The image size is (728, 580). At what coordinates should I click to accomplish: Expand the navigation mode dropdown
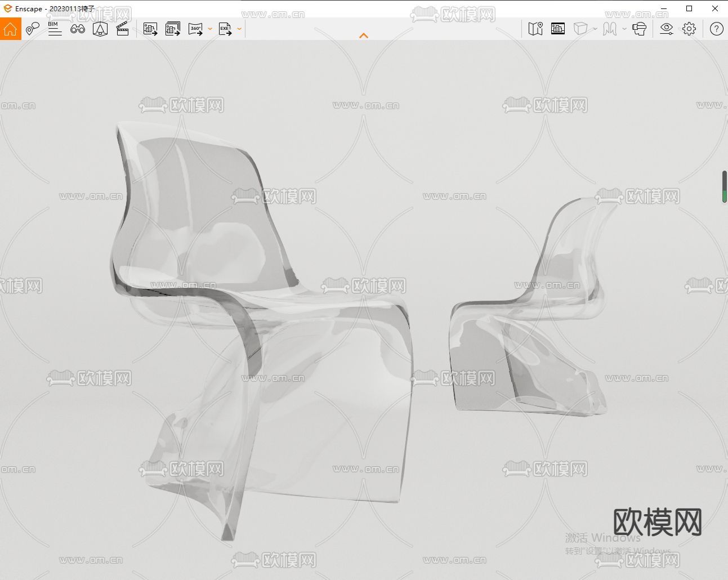pyautogui.click(x=624, y=29)
